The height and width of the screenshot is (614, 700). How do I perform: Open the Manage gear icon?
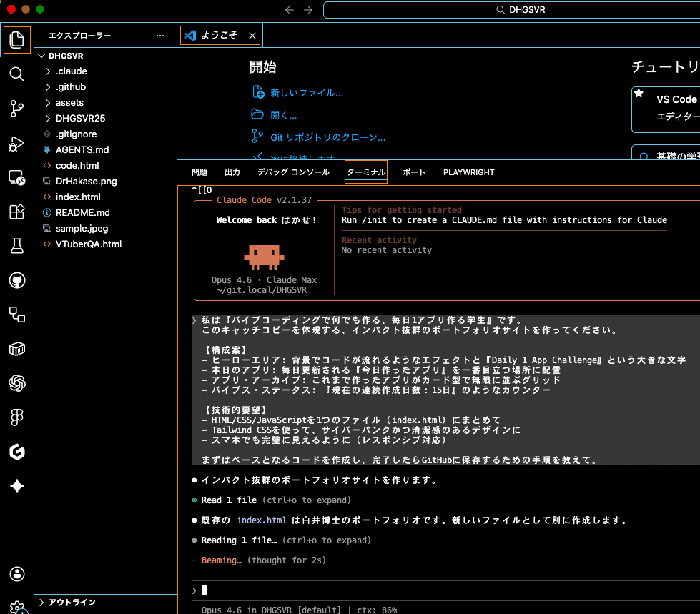pyautogui.click(x=17, y=607)
